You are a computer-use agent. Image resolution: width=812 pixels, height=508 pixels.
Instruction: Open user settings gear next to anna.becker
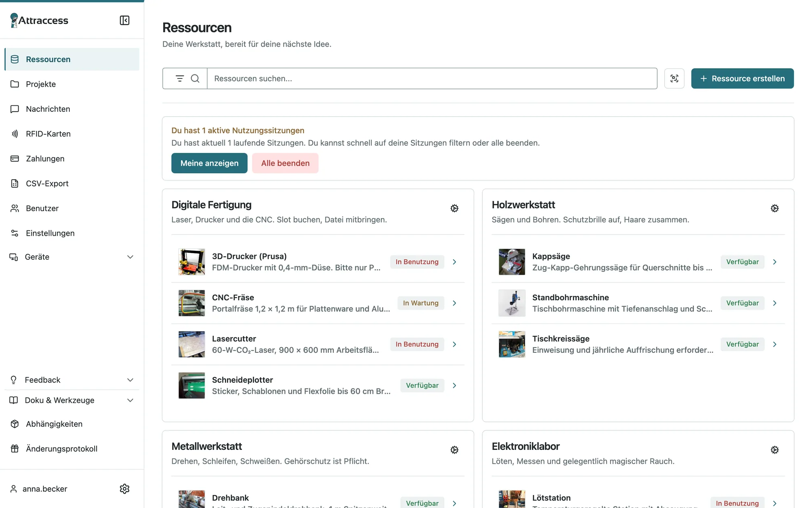click(125, 488)
